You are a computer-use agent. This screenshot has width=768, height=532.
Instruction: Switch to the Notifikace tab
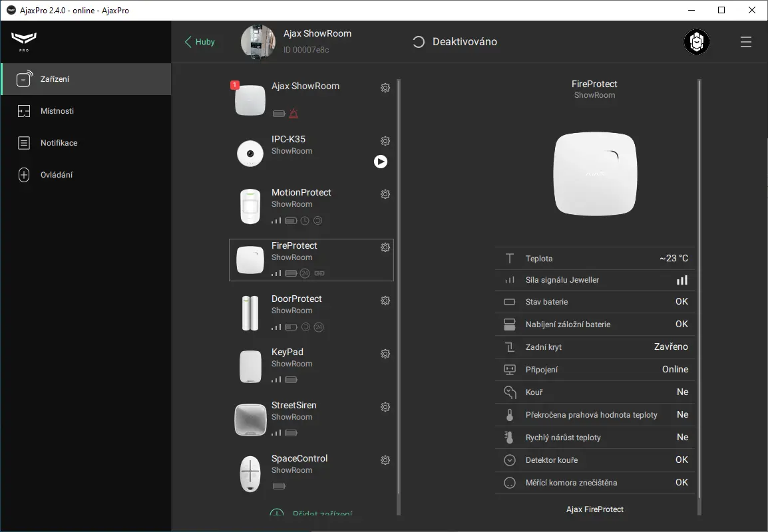click(x=87, y=143)
